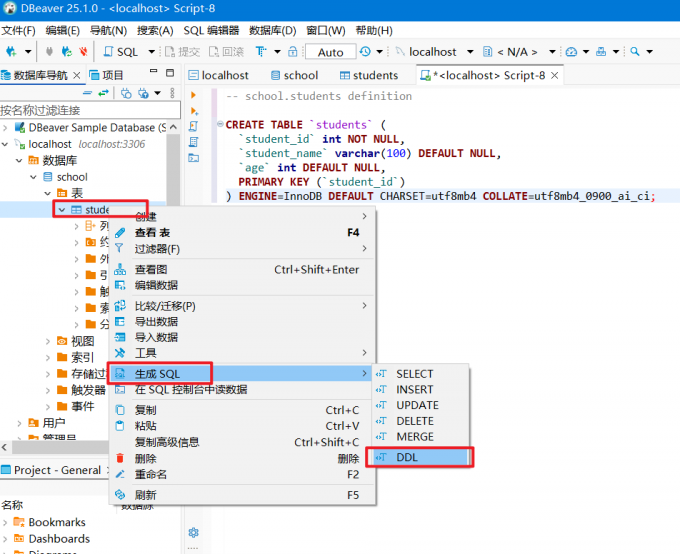Viewport: 680px width, 554px height.
Task: Click the transaction lock icon
Action: (293, 52)
